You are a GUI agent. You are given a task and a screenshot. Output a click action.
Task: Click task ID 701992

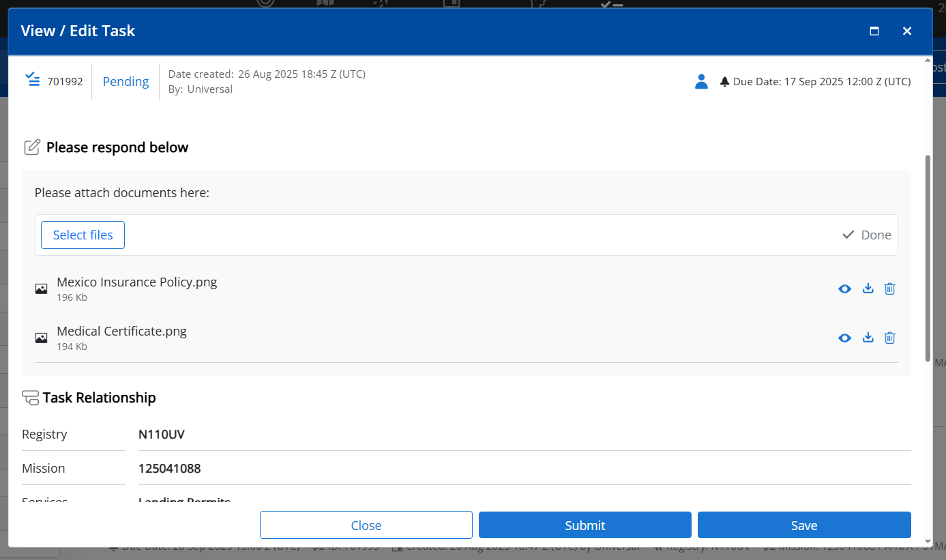[x=65, y=82]
